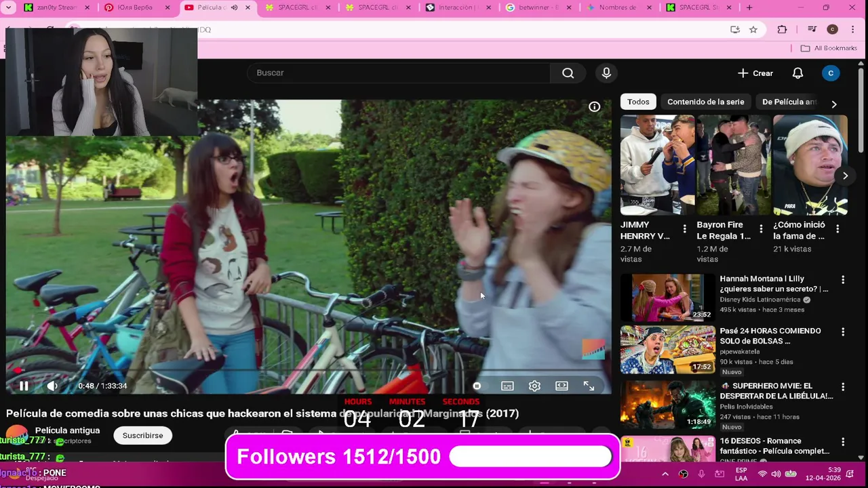Open the All Bookmarks folder
This screenshot has width=868, height=488.
coord(829,48)
